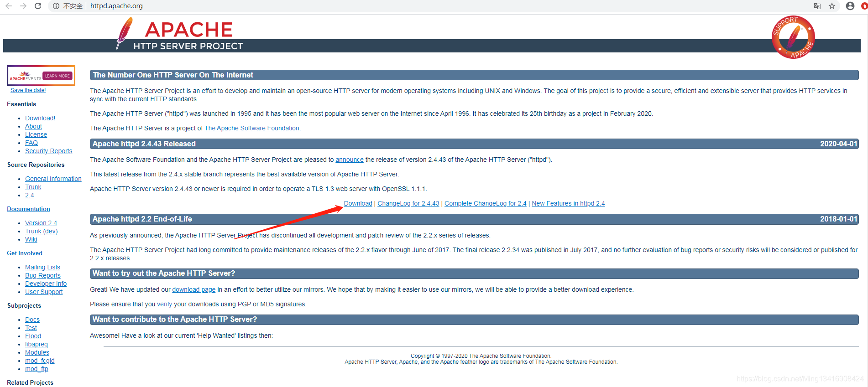
Task: Open the Download! link in Essentials
Action: click(40, 118)
